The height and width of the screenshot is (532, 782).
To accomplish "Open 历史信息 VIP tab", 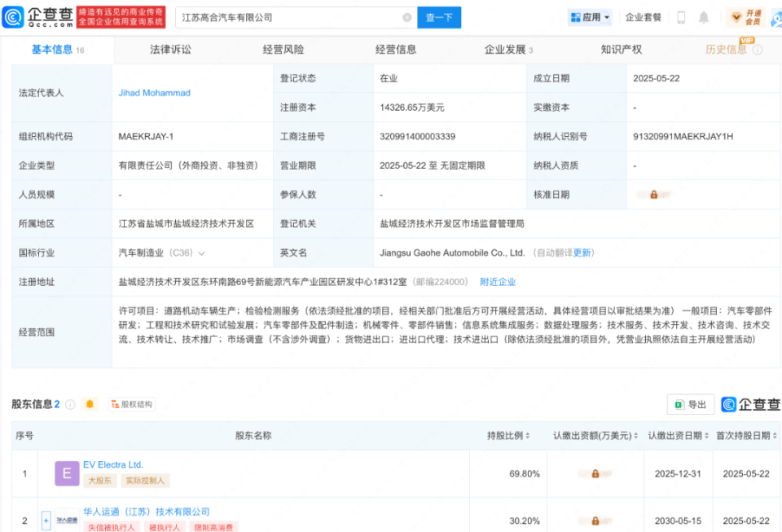I will pyautogui.click(x=726, y=50).
